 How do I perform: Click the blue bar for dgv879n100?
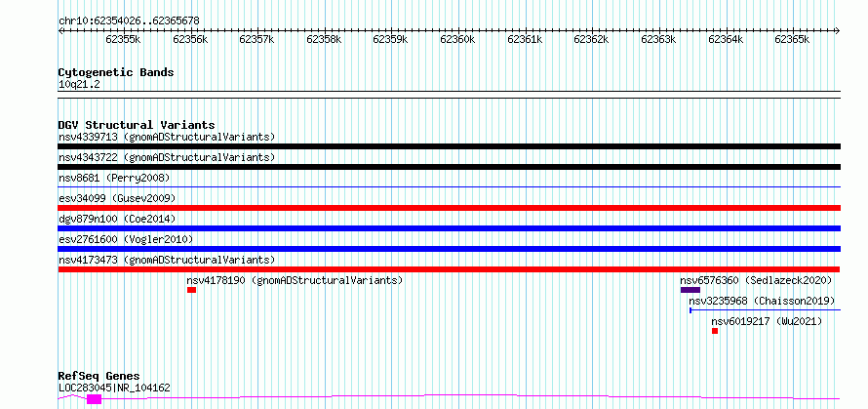[449, 228]
